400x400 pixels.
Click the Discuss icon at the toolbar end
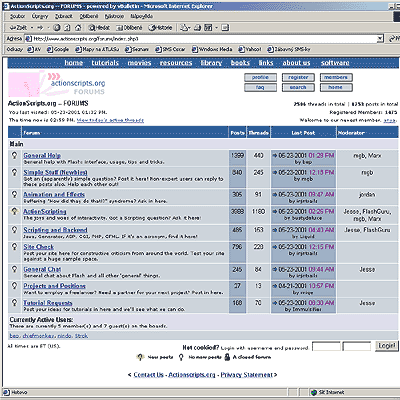(225, 28)
